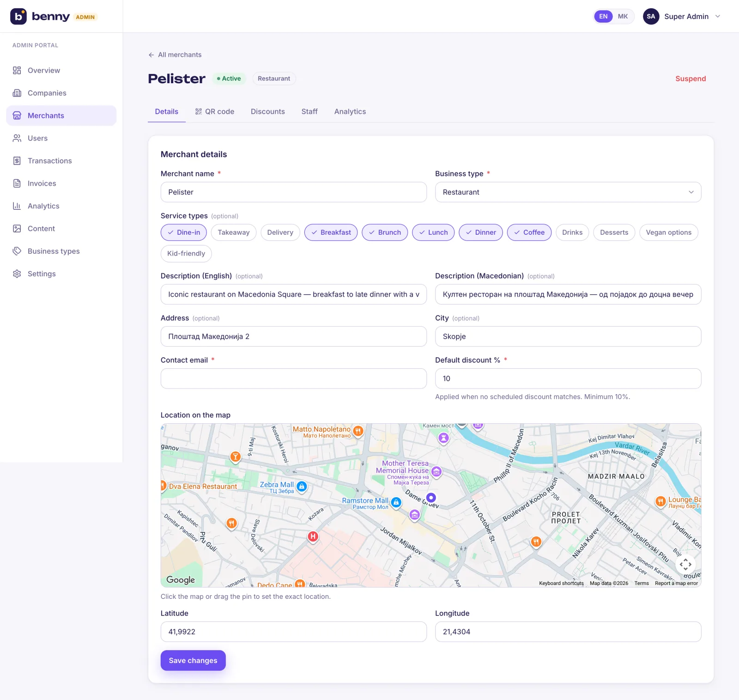This screenshot has height=700, width=739.
Task: Click the Latitude field
Action: click(x=294, y=632)
